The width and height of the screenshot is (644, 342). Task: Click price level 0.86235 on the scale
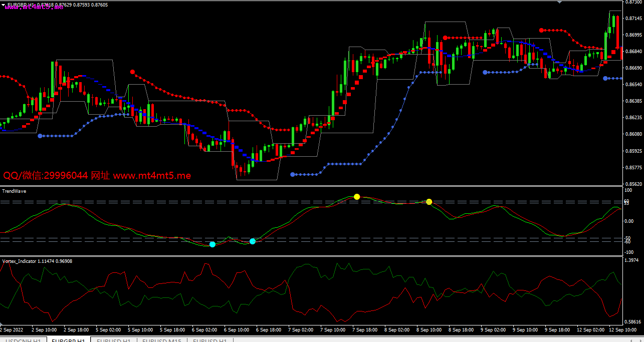pyautogui.click(x=634, y=118)
